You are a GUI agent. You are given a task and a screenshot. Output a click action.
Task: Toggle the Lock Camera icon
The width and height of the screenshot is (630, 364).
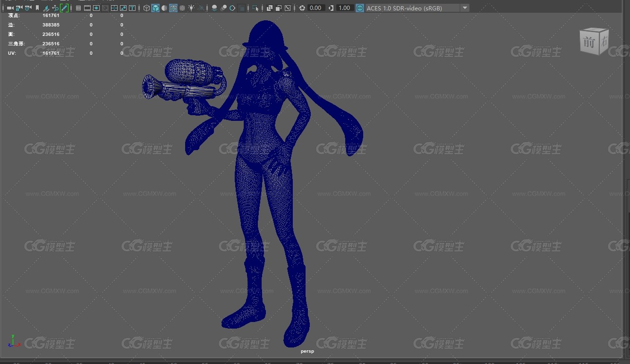[x=19, y=8]
